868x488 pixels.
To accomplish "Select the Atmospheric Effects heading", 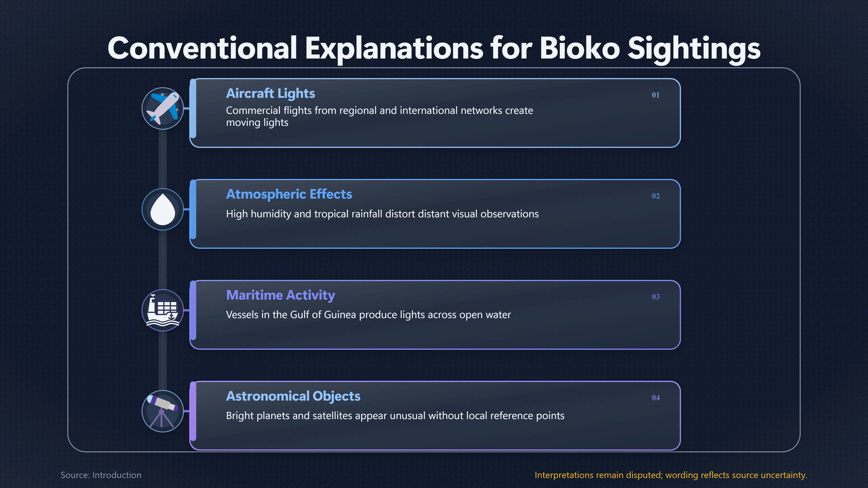I will [x=289, y=194].
